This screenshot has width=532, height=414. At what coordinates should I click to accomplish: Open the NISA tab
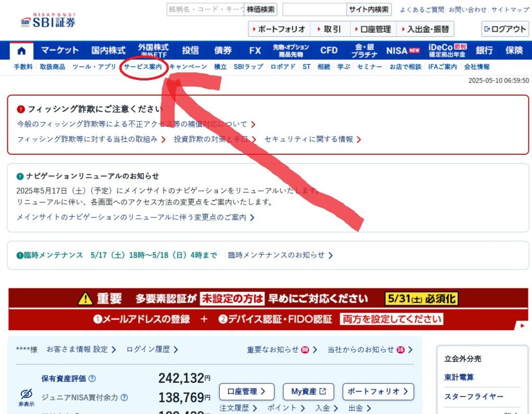[x=403, y=50]
